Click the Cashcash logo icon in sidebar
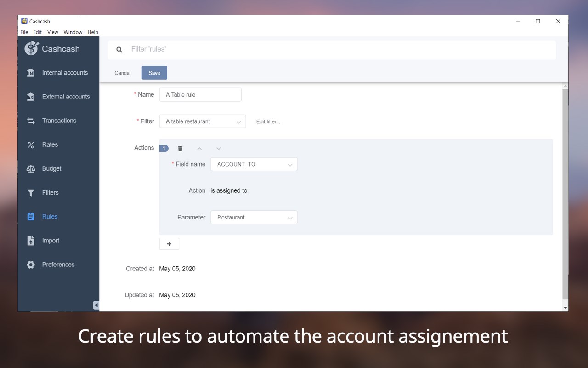588x368 pixels. (x=31, y=48)
